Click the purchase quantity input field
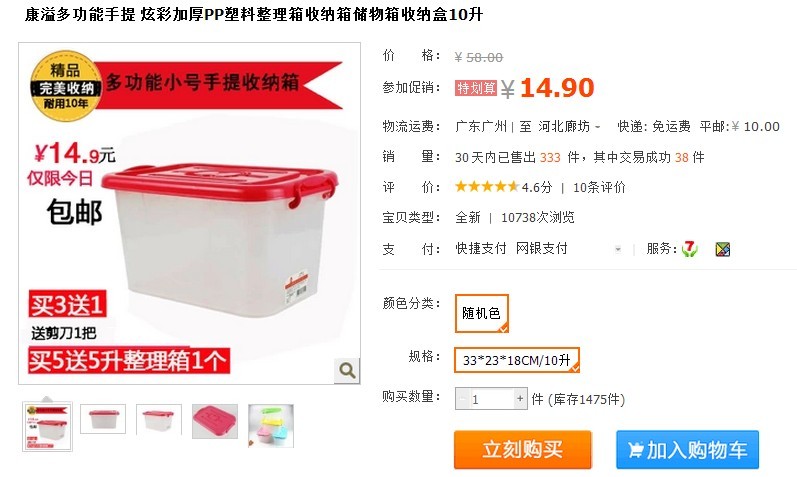This screenshot has width=797, height=477. pyautogui.click(x=491, y=399)
